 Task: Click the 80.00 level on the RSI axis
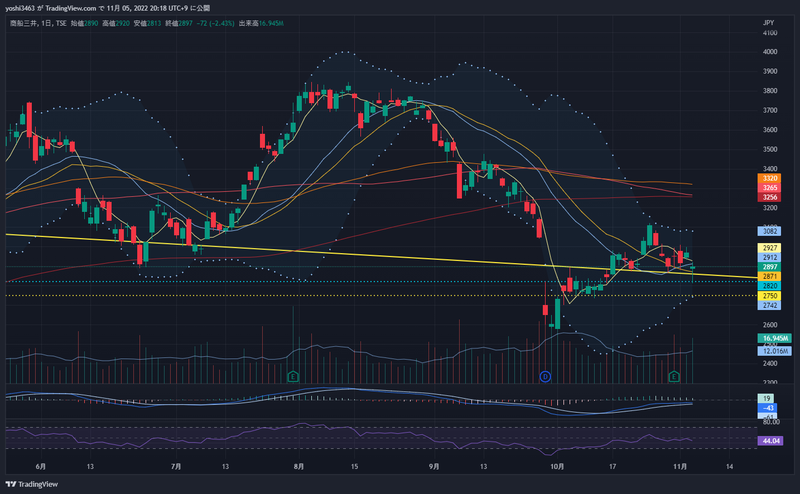771,422
